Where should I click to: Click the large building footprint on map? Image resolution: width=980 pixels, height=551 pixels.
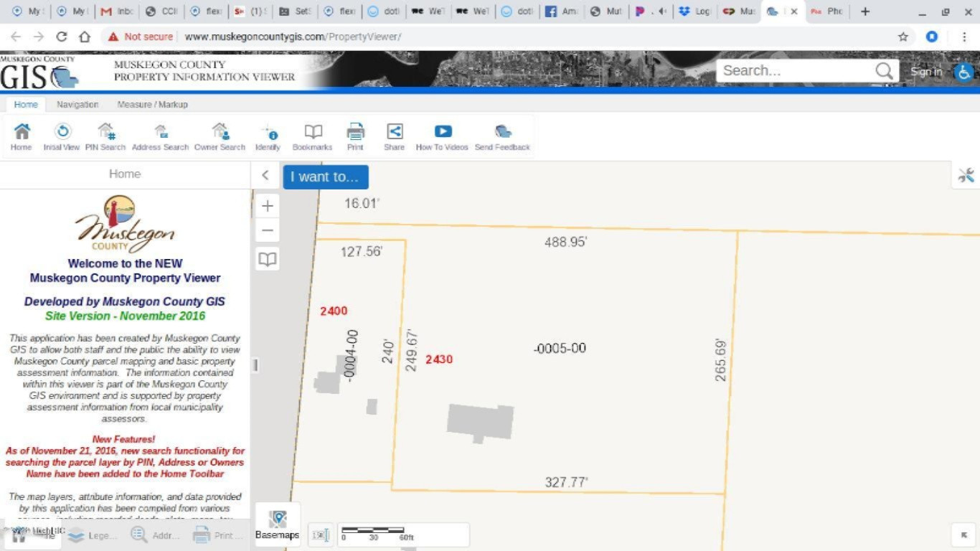point(480,422)
